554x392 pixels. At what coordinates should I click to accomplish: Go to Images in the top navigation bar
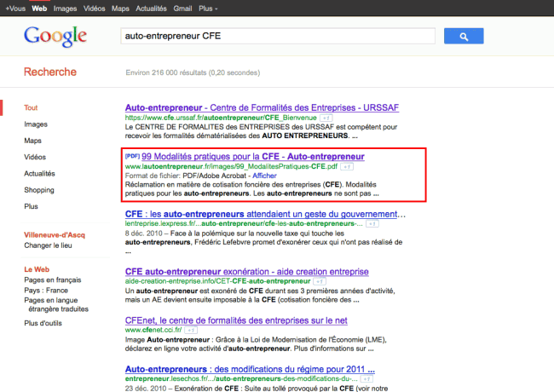click(65, 9)
